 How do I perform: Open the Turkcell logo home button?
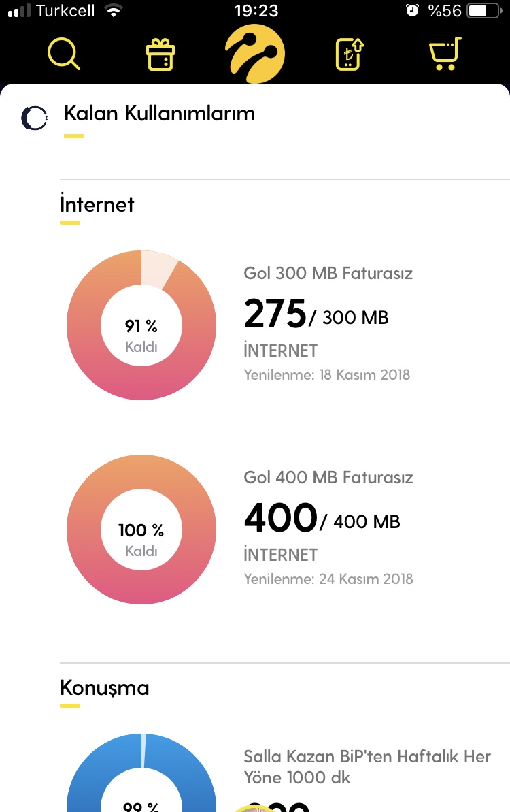(255, 54)
